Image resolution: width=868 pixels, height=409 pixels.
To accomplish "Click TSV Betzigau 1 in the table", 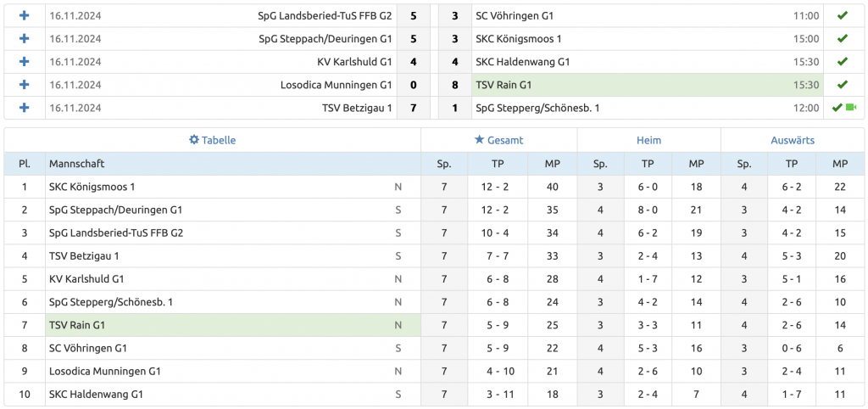I will pos(84,255).
